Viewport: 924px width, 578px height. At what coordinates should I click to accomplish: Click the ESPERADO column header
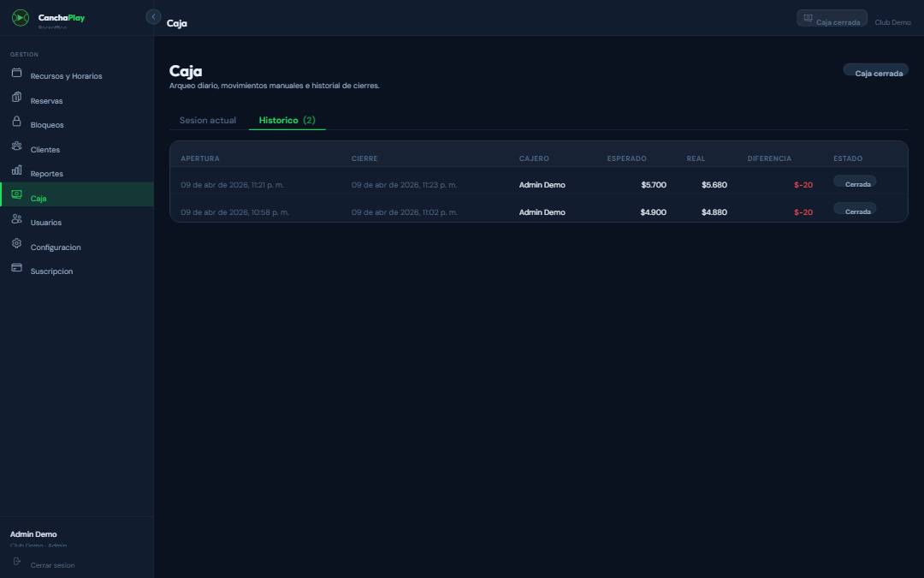tap(626, 158)
